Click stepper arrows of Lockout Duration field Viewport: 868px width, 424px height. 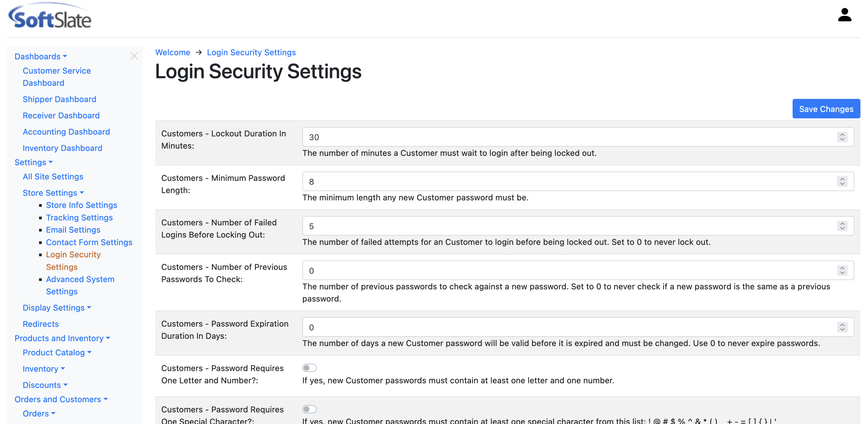(842, 137)
